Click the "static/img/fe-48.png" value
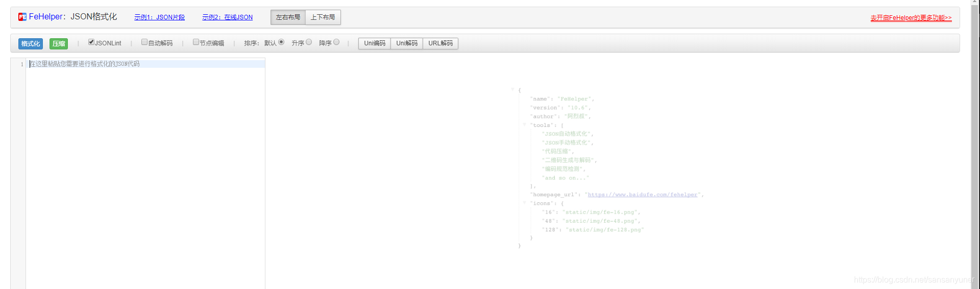 coord(599,221)
